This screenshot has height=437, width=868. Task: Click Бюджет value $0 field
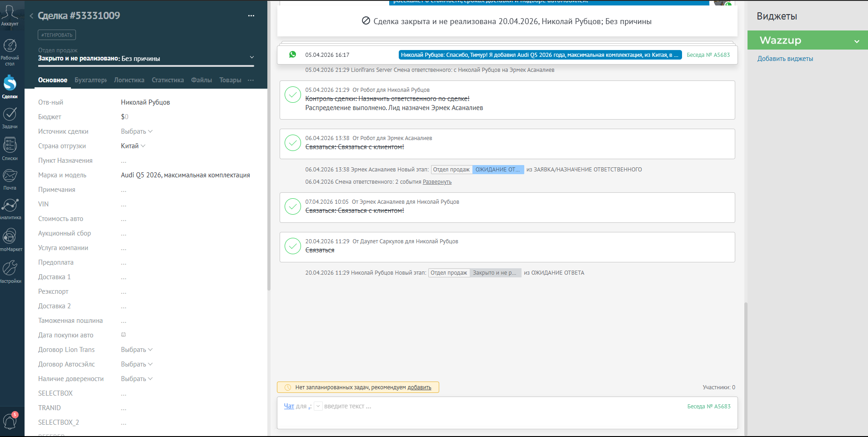point(125,117)
